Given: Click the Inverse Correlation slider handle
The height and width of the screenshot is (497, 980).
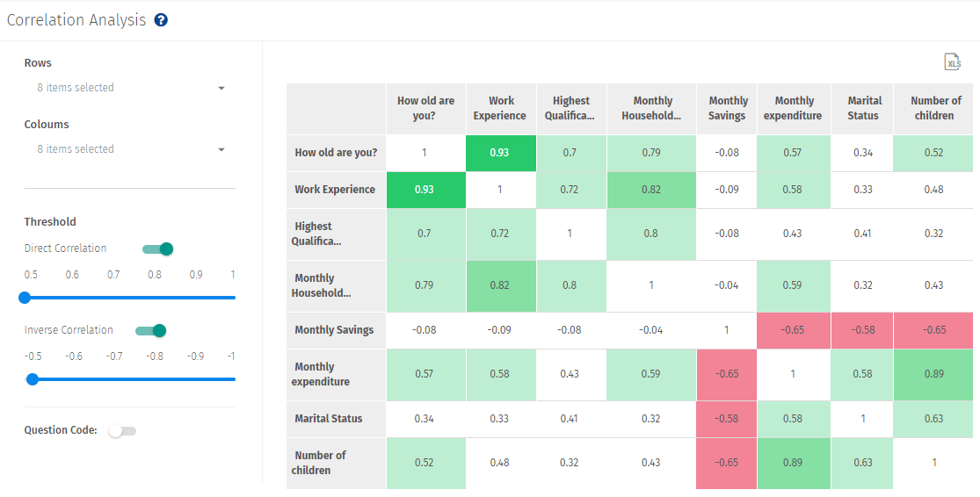Looking at the screenshot, I should [33, 379].
